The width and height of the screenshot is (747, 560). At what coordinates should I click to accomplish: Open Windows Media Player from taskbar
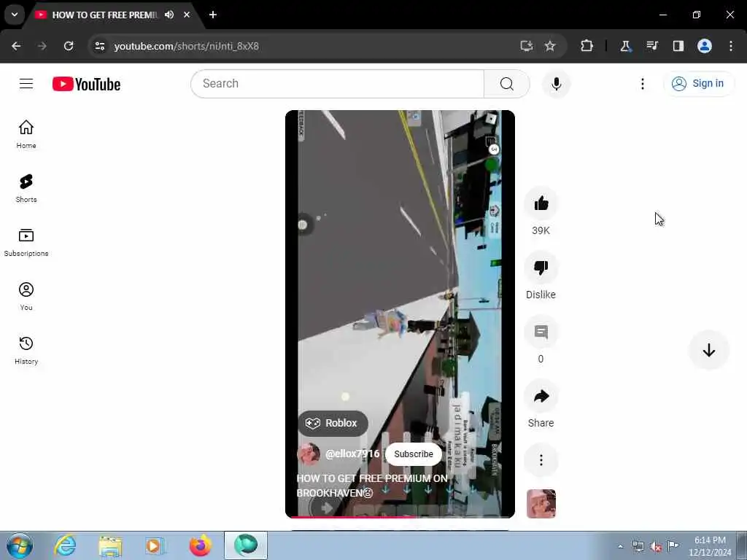[155, 545]
